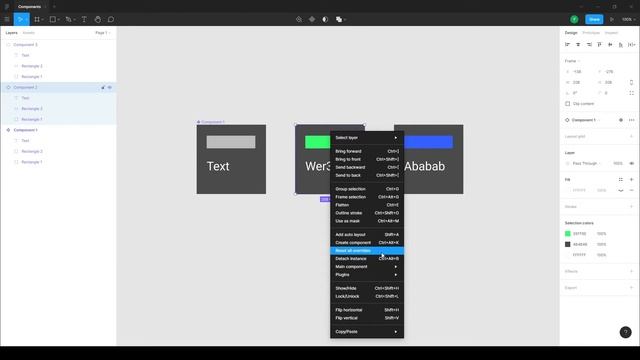Select the Hand tool
The height and width of the screenshot is (360, 640).
pyautogui.click(x=98, y=19)
